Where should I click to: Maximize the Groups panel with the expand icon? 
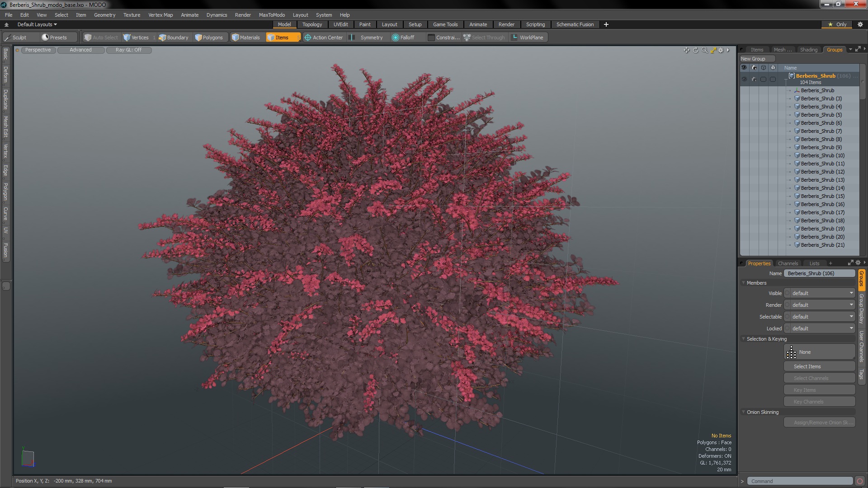click(858, 49)
